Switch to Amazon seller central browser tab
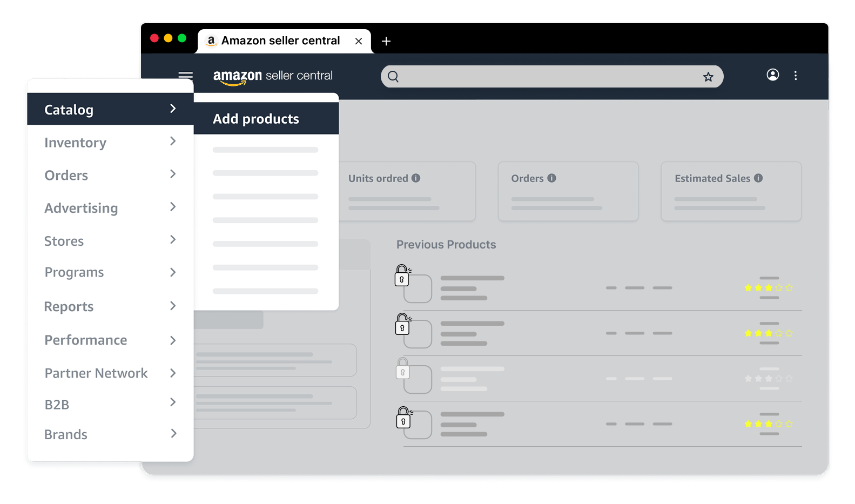This screenshot has height=504, width=855. click(x=285, y=41)
